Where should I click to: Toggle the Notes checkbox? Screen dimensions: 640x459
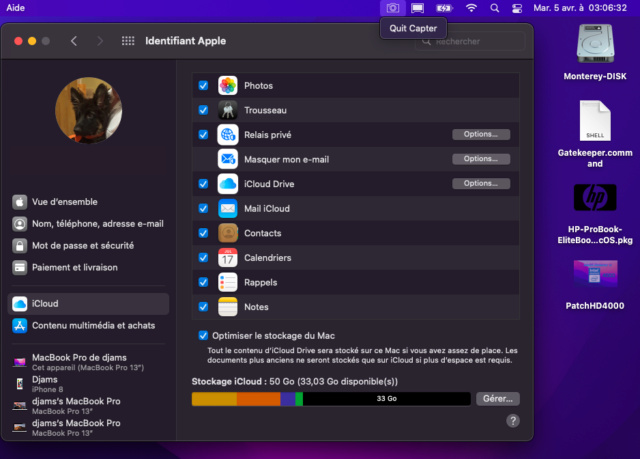click(203, 307)
